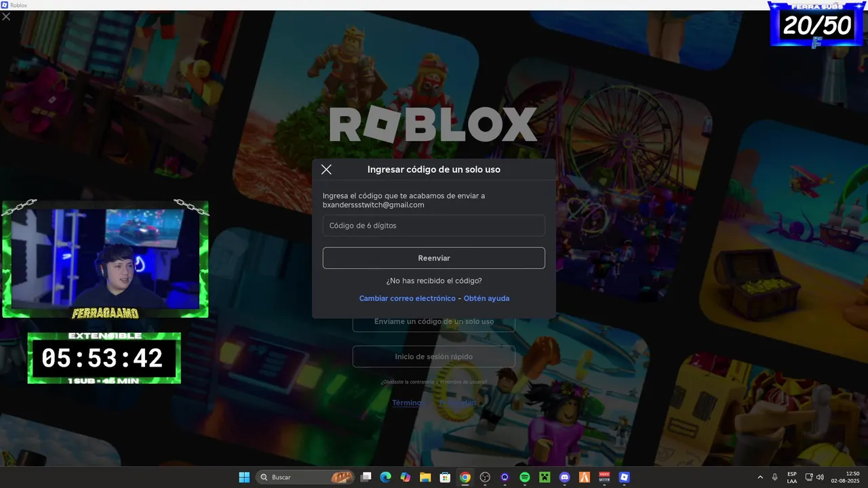The image size is (868, 488).
Task: Click Envíame un código de un solo uso
Action: [x=434, y=321]
